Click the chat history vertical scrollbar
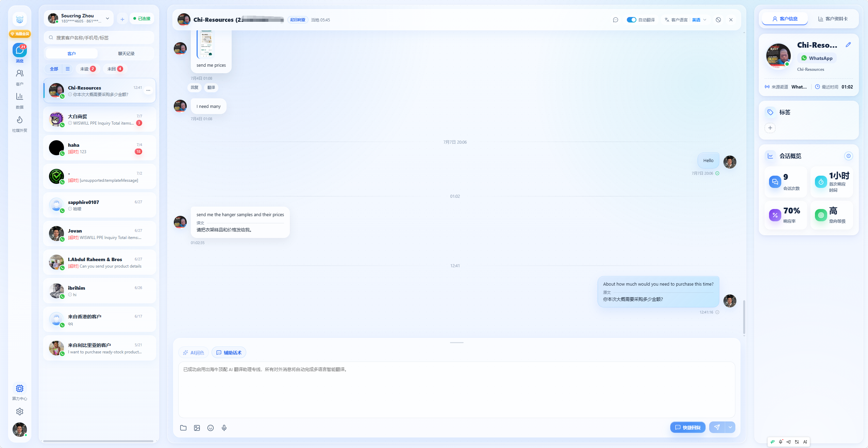 744,317
